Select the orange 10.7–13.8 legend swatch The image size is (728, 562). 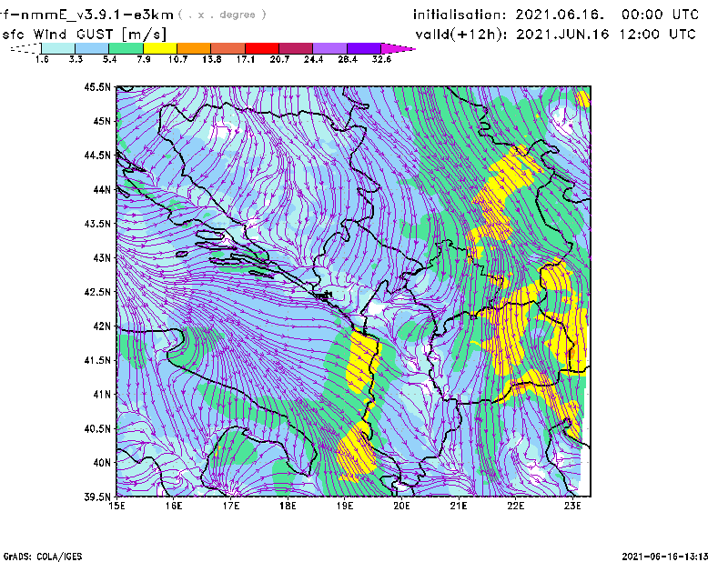coord(194,48)
